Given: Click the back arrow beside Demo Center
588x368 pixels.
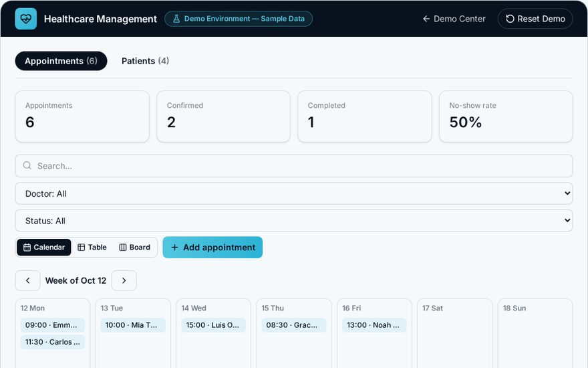Looking at the screenshot, I should point(426,19).
